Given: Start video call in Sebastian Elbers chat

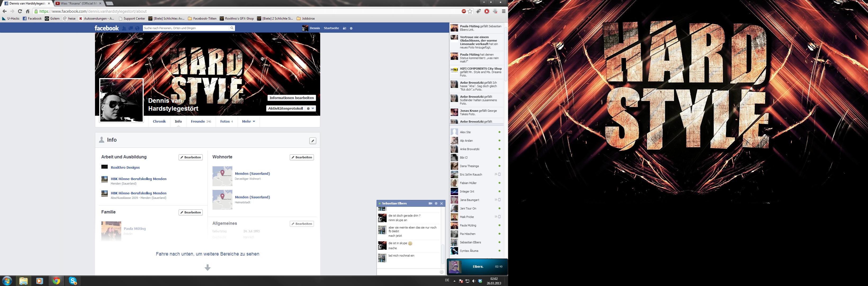Looking at the screenshot, I should 430,203.
